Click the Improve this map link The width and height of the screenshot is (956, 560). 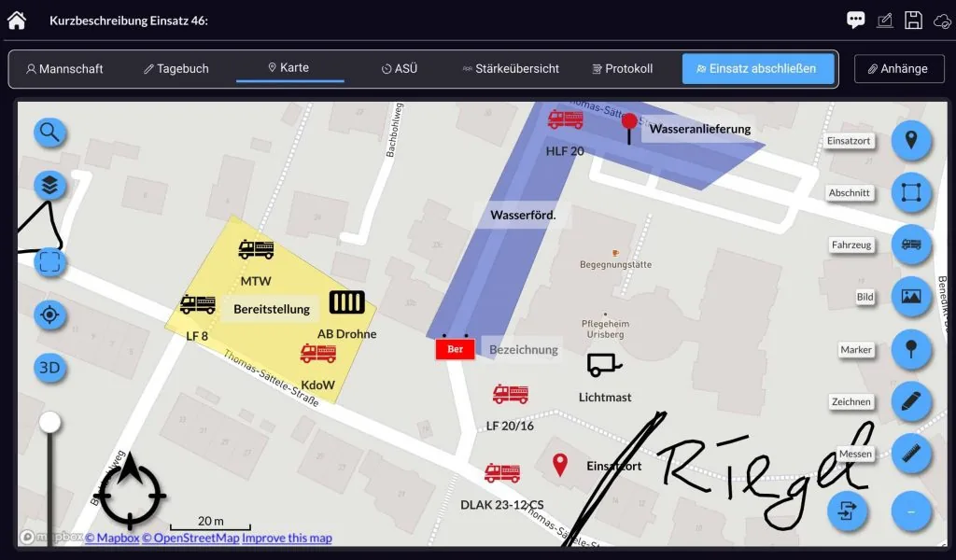tap(288, 538)
